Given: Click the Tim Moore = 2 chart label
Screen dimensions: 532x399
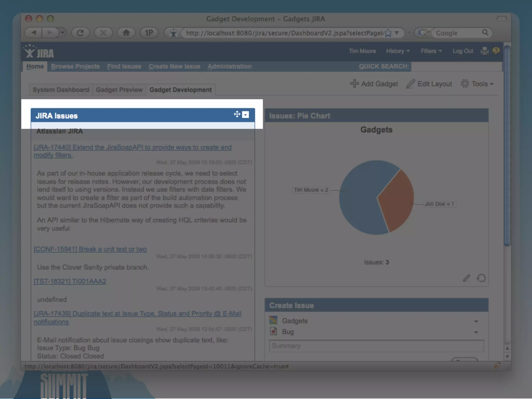Looking at the screenshot, I should tap(311, 190).
